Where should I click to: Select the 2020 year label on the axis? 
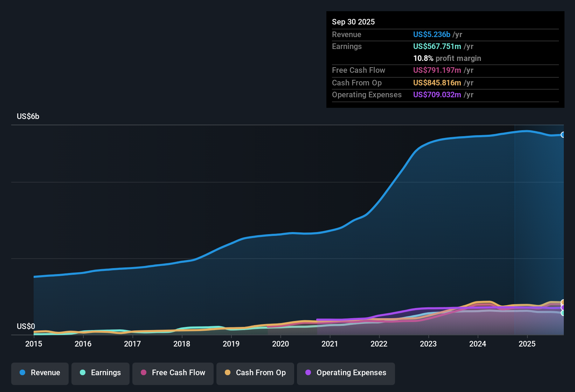pyautogui.click(x=280, y=344)
